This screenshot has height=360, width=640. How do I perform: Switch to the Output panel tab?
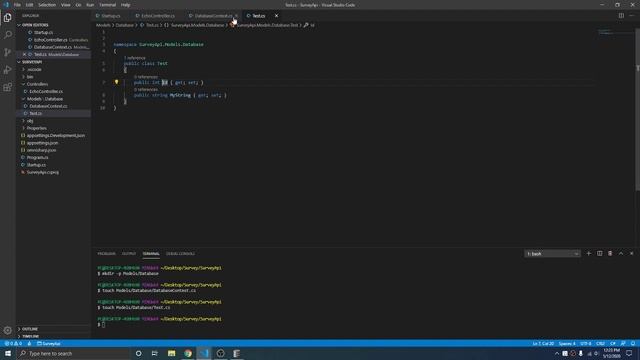[129, 253]
